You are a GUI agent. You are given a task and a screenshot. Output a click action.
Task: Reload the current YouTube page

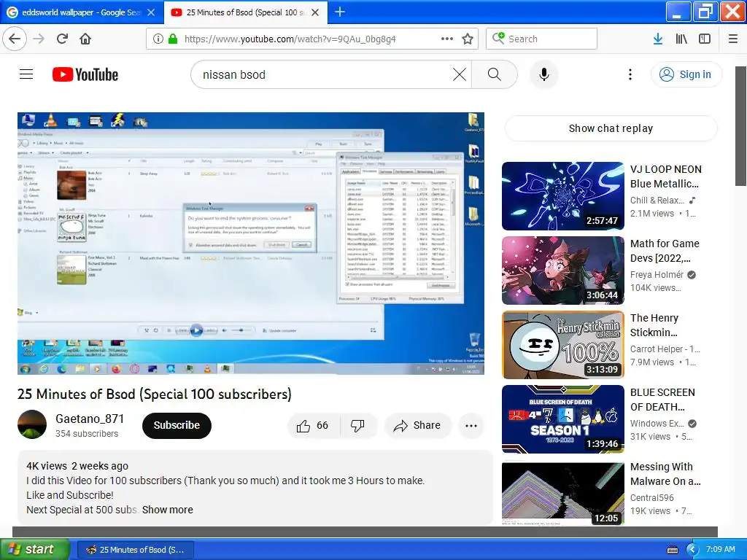click(62, 39)
